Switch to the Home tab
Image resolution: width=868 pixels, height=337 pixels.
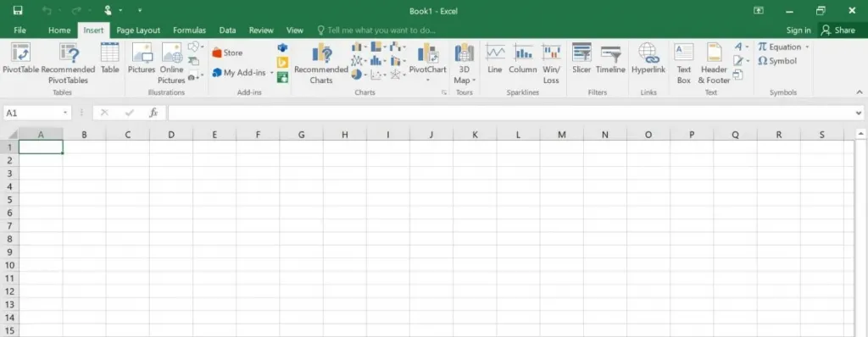click(x=59, y=30)
